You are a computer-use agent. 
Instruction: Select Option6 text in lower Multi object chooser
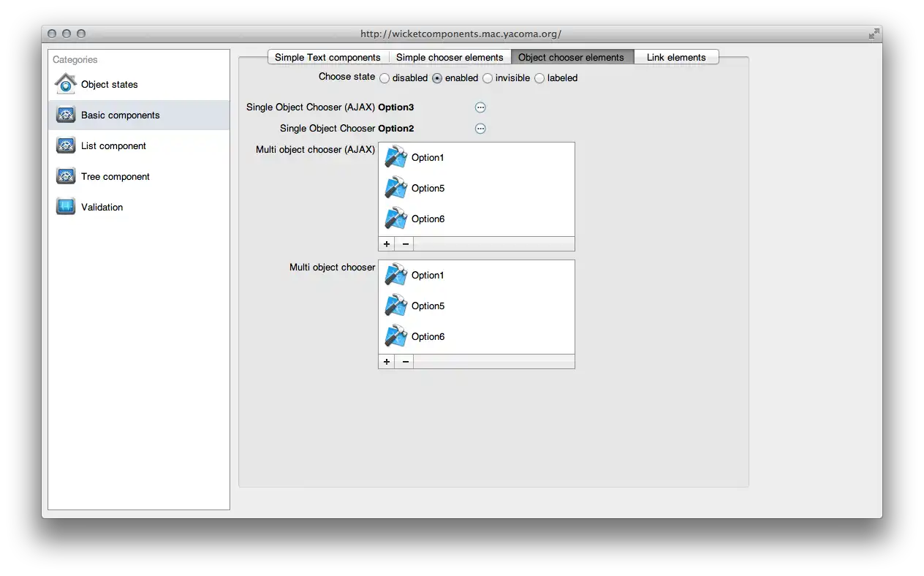(x=428, y=336)
